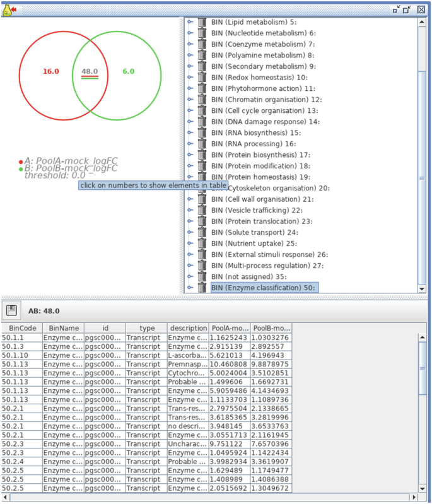Expand the not assigned bin node

(190, 277)
